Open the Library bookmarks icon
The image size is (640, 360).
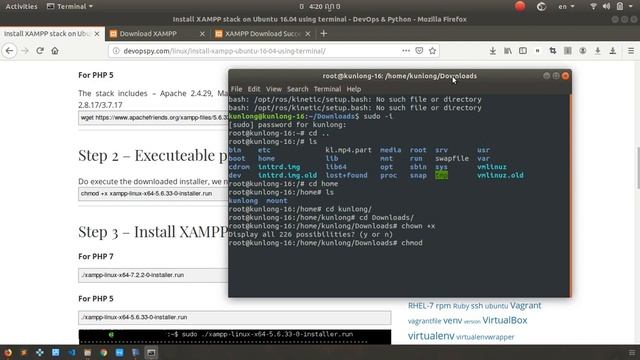pyautogui.click(x=508, y=51)
